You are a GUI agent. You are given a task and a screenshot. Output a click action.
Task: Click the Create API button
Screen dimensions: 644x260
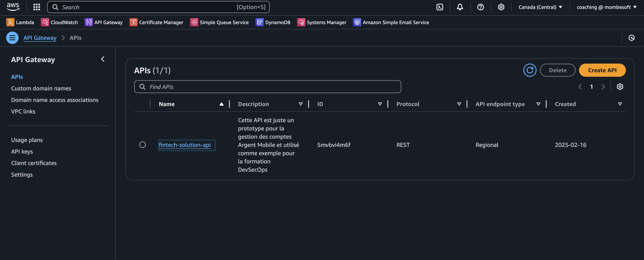tap(602, 70)
